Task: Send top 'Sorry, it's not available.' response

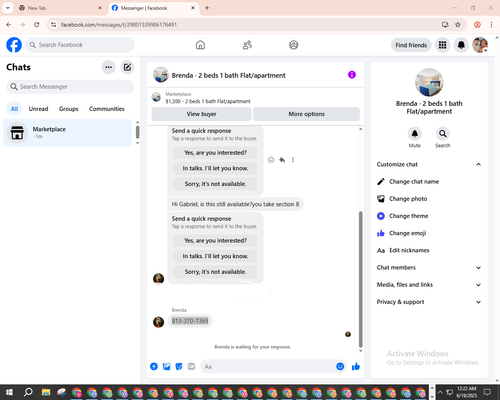Action: (x=215, y=184)
